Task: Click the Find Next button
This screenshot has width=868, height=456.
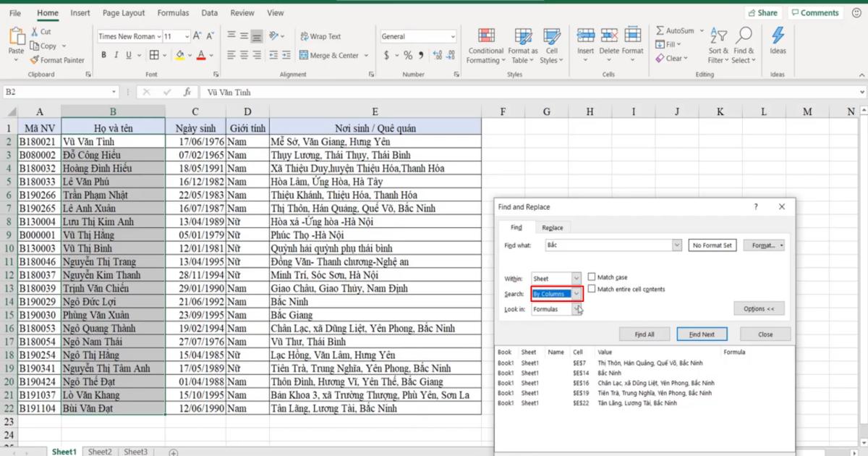Action: click(x=702, y=334)
